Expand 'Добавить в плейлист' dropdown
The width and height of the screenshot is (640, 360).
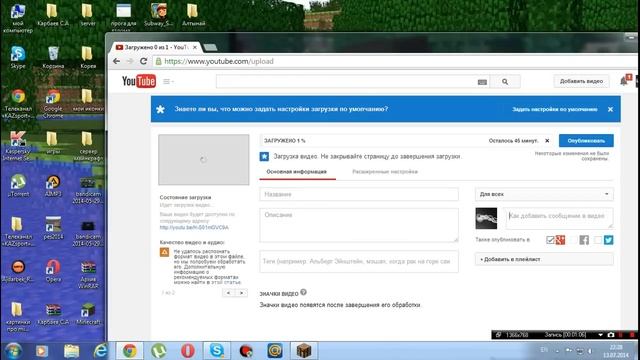tap(544, 259)
